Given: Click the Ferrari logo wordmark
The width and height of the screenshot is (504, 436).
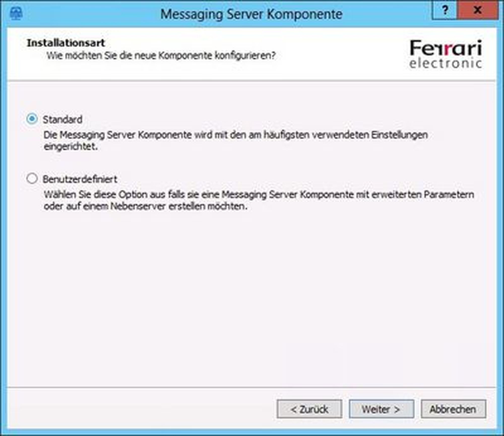Looking at the screenshot, I should tap(446, 48).
